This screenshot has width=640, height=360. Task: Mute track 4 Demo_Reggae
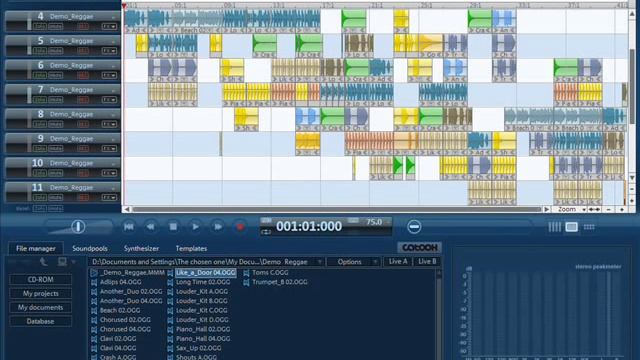tap(56, 27)
